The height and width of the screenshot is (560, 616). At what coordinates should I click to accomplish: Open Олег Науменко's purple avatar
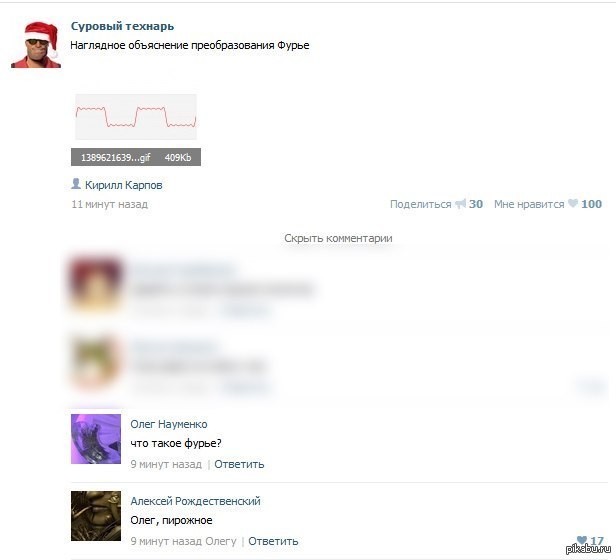click(x=96, y=439)
